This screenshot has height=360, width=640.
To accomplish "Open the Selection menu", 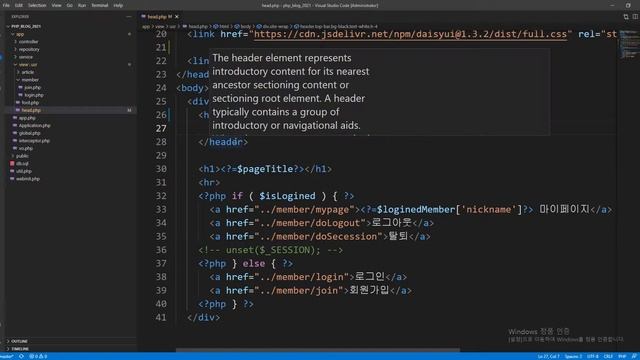I will pos(37,5).
